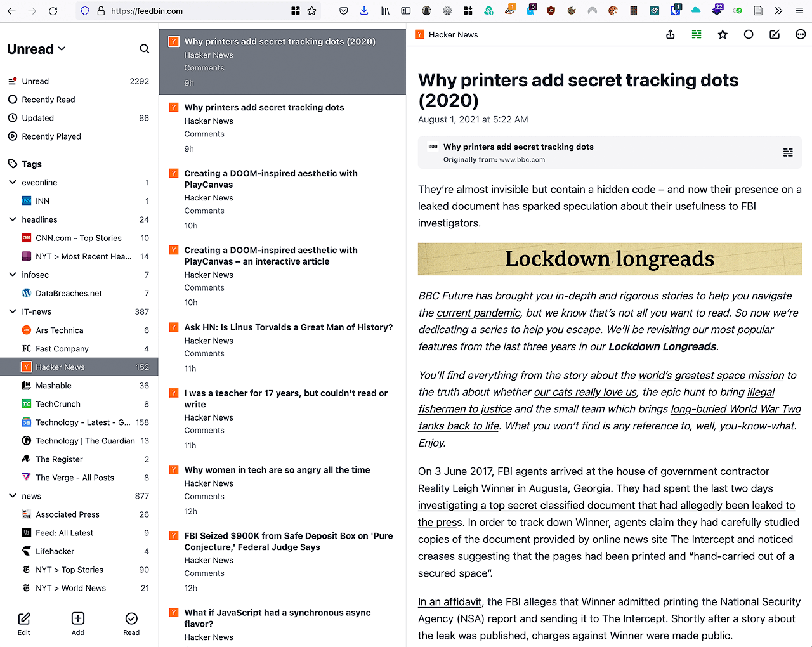The width and height of the screenshot is (812, 647).
Task: Open the Ars Technica feed
Action: 79,330
